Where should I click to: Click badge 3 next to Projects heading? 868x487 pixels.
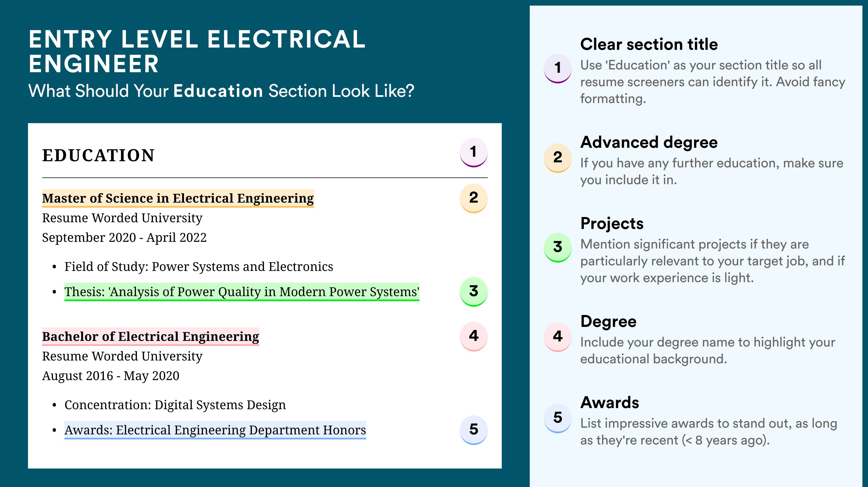(558, 247)
